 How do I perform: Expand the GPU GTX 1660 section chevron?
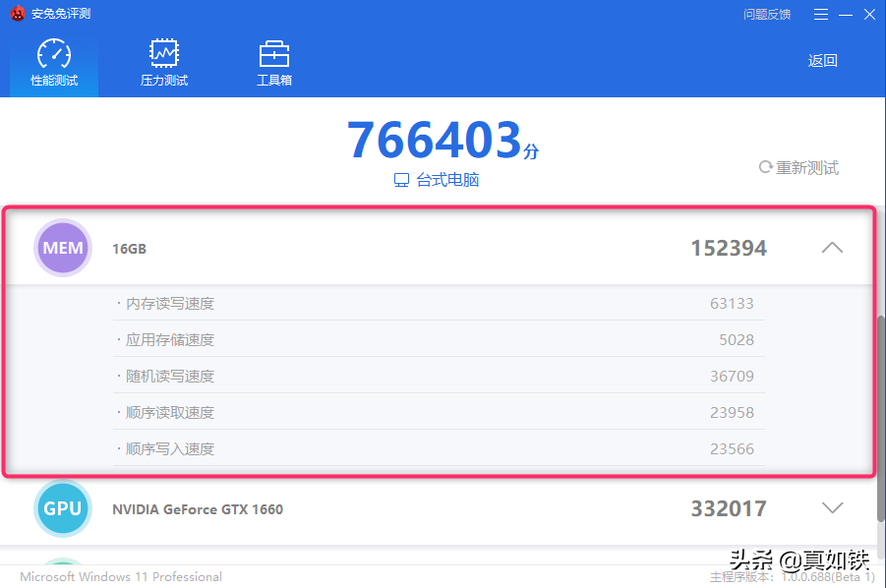tap(832, 508)
